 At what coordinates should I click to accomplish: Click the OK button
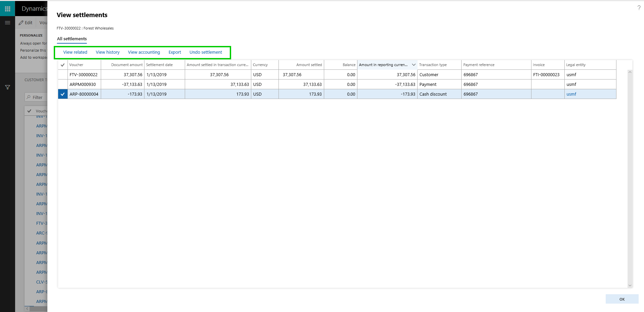coord(622,299)
